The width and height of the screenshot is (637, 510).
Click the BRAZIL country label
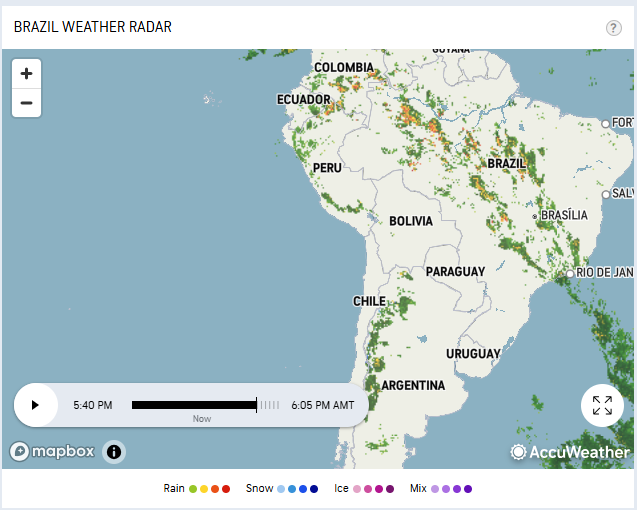(506, 163)
